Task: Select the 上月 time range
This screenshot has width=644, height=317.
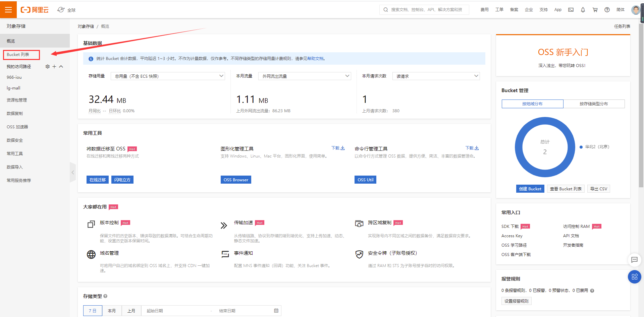Action: [x=131, y=311]
